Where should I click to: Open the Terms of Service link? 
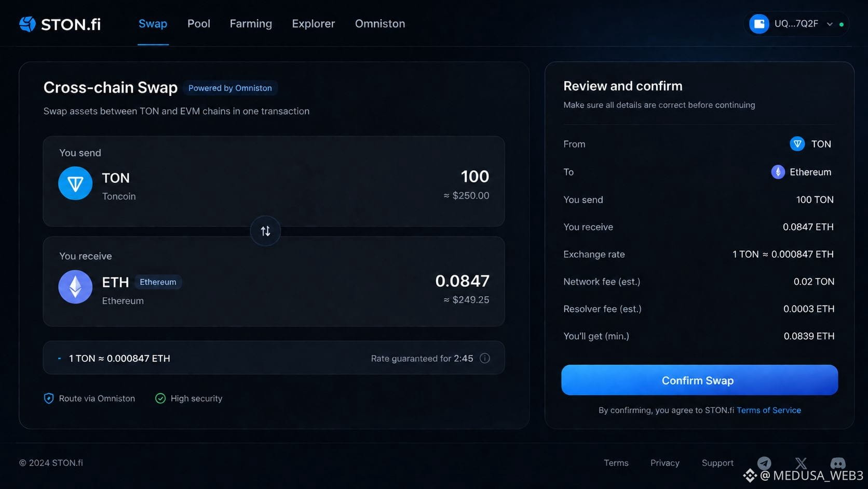pyautogui.click(x=768, y=410)
